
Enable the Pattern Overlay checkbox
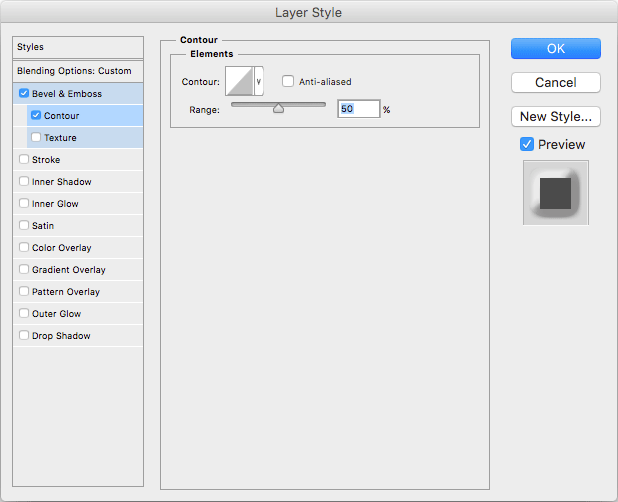pyautogui.click(x=24, y=292)
